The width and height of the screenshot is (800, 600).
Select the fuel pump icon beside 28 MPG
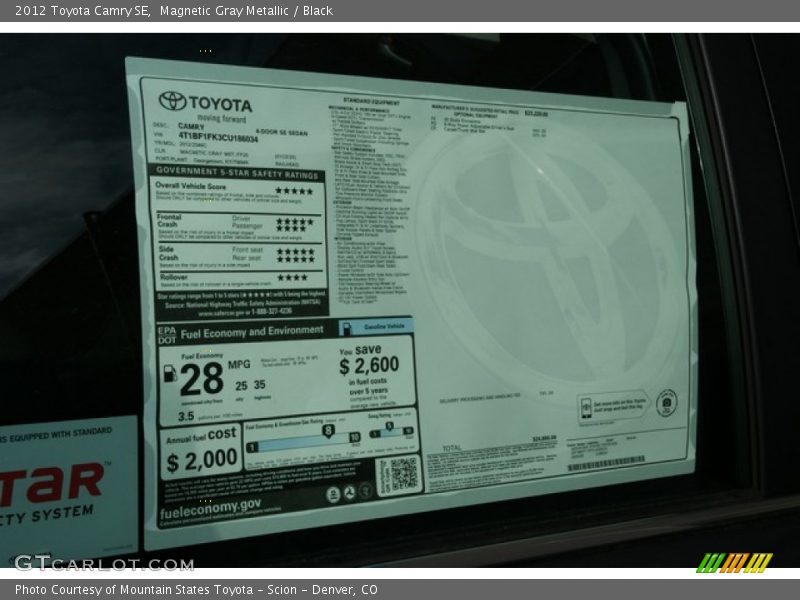pyautogui.click(x=170, y=374)
